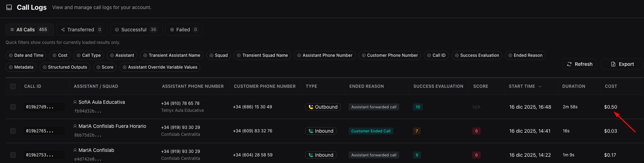Click the success evaluation score 10 badge
Screen dimensions: 644x163
(418, 107)
